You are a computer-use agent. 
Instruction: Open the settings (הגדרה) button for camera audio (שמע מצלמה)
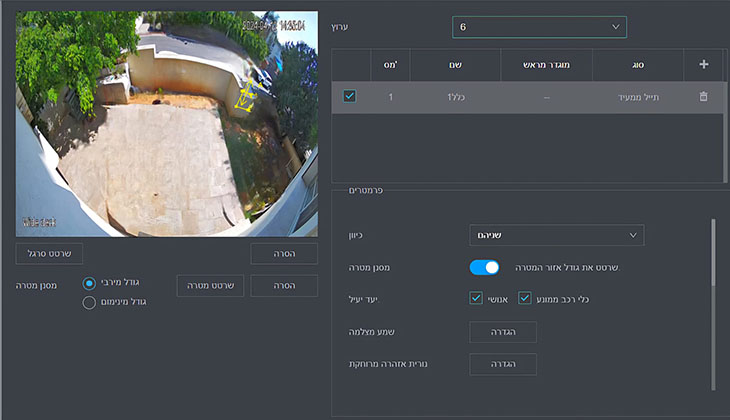click(x=503, y=332)
